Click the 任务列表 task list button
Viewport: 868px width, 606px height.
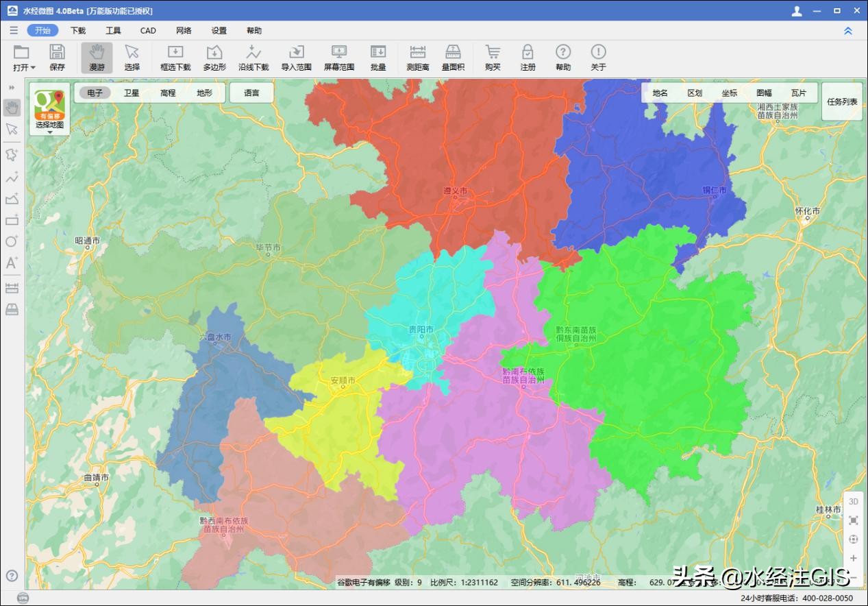pos(842,101)
